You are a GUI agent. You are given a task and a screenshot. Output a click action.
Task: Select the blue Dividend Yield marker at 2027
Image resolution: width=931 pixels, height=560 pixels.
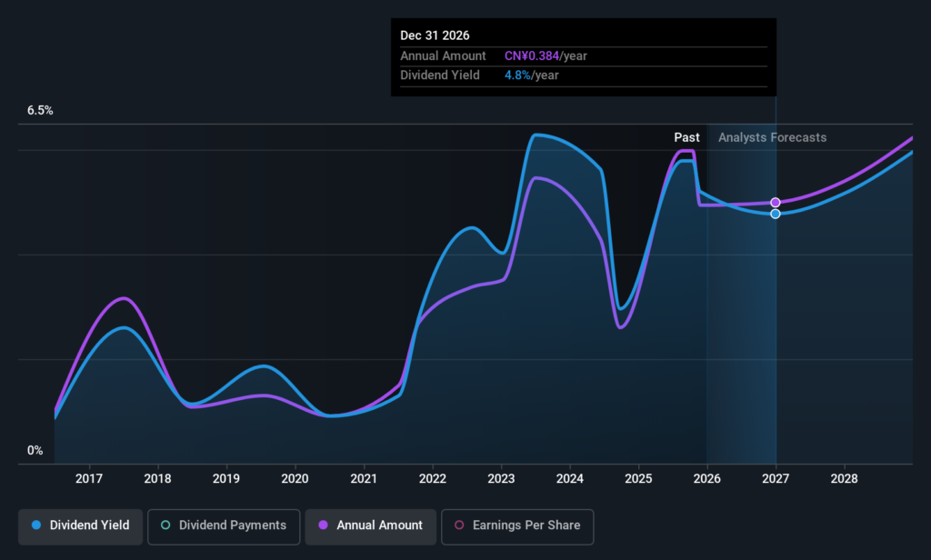(776, 214)
